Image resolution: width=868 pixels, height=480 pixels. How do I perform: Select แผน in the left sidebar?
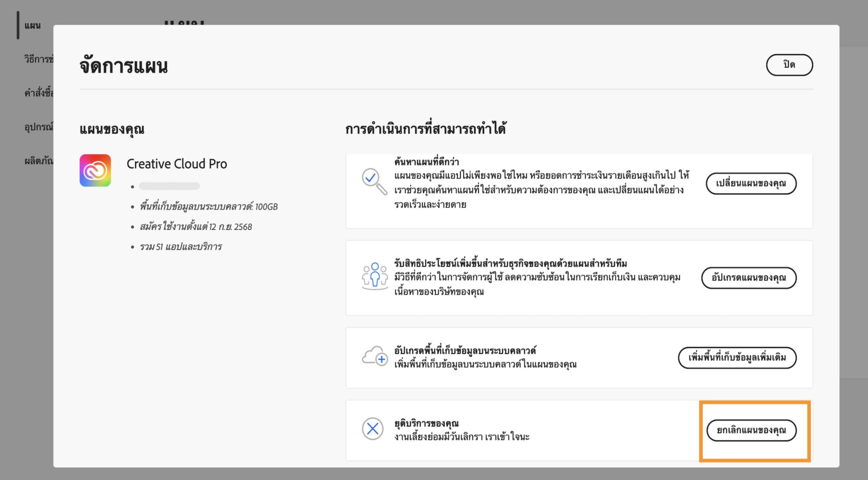click(x=33, y=26)
